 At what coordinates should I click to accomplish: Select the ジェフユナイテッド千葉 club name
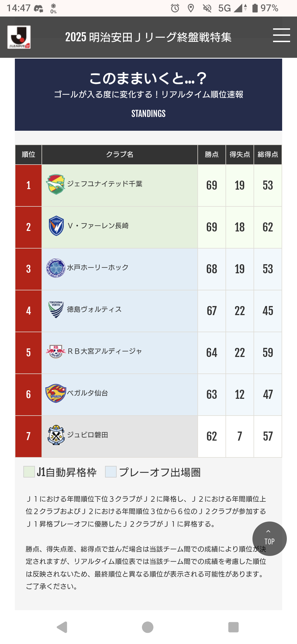105,184
